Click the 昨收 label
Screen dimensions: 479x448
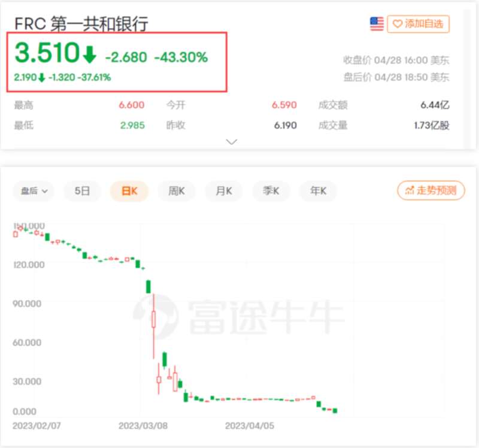[176, 125]
